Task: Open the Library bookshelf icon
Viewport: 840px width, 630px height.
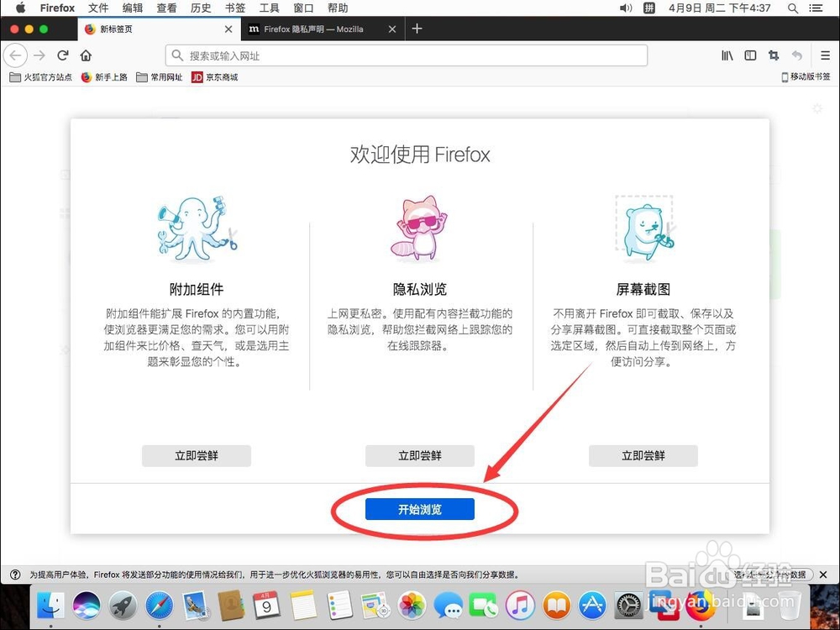Action: [727, 55]
